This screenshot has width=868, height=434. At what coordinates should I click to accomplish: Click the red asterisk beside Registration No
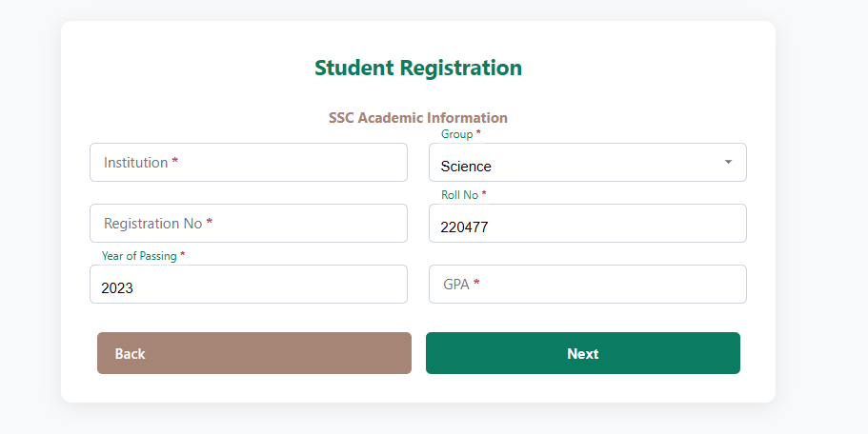pos(210,224)
